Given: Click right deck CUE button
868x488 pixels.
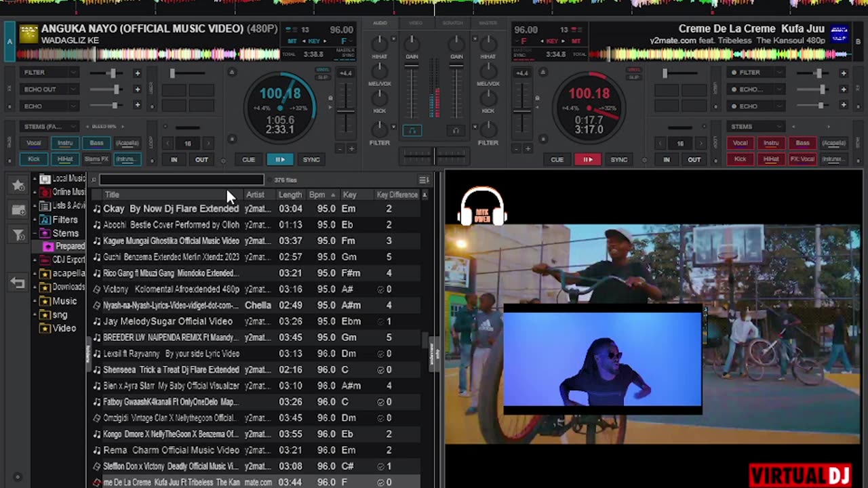Looking at the screenshot, I should click(557, 160).
